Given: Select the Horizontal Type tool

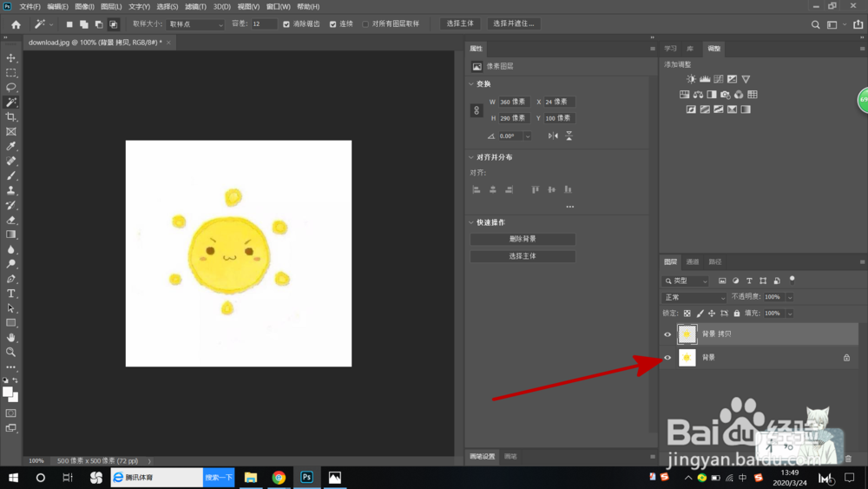Looking at the screenshot, I should (x=10, y=294).
